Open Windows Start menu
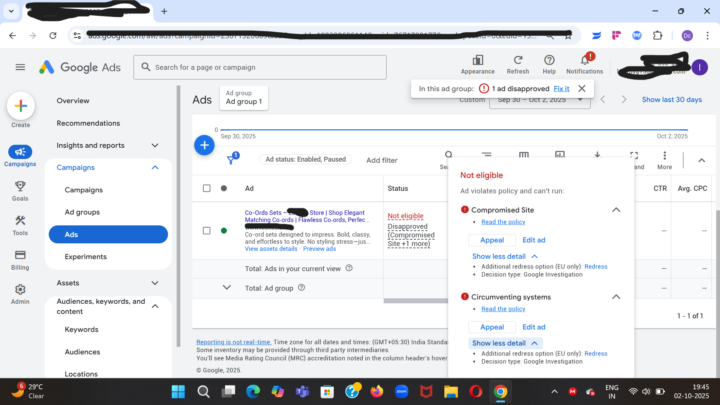The height and width of the screenshot is (405, 720). [x=178, y=392]
